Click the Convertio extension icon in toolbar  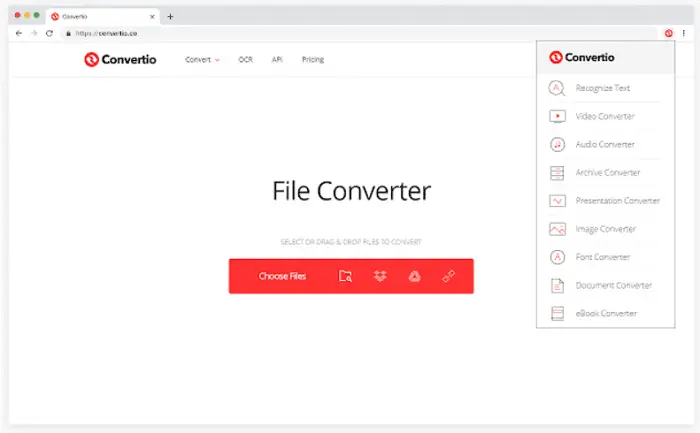pos(668,33)
